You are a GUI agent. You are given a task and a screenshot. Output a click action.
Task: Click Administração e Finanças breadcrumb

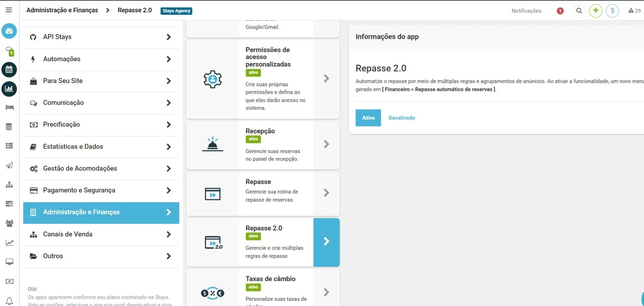pos(62,10)
